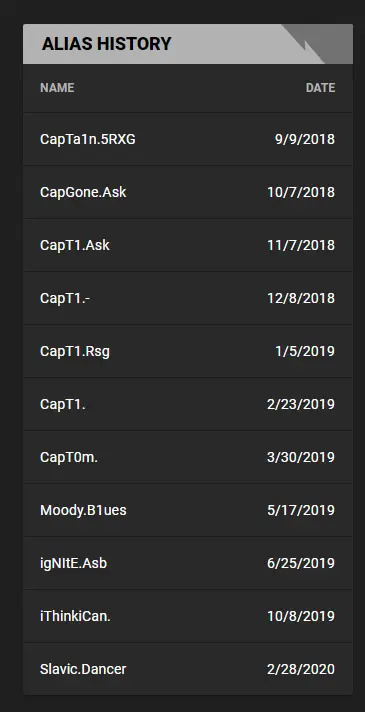365x712 pixels.
Task: Click the CapT0m. alias name
Action: tap(69, 457)
